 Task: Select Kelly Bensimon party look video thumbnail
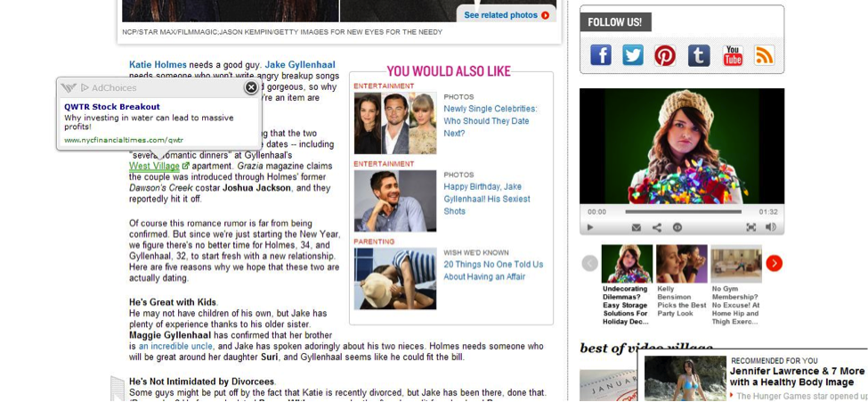point(681,264)
